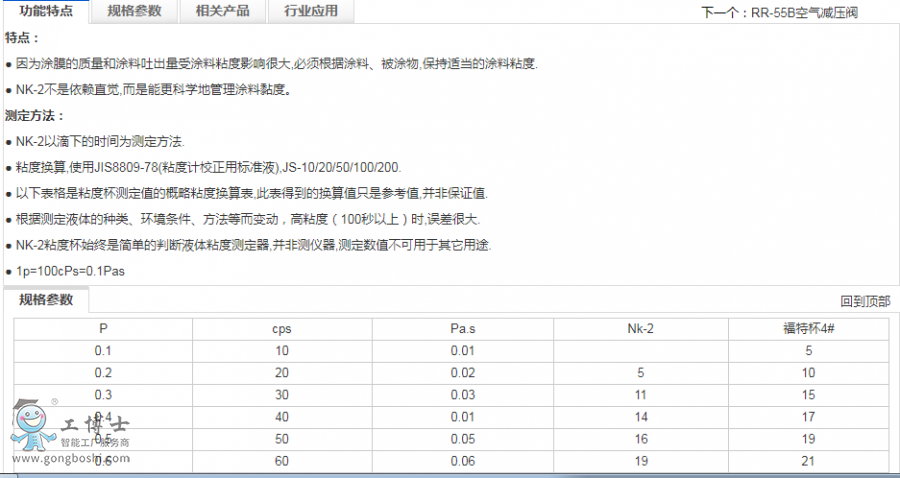Screen dimensions: 900x478
Task: Click the 特点 section heading
Action: 22,38
